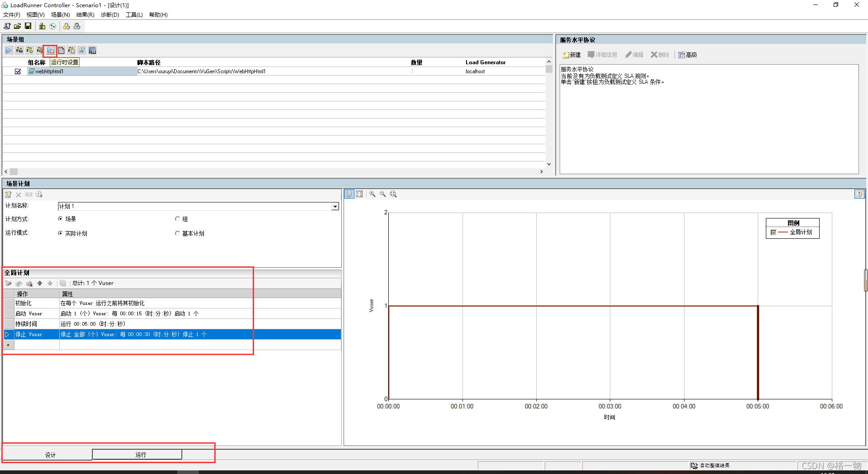
Task: Click the graph view mode icon above chart
Action: [349, 194]
